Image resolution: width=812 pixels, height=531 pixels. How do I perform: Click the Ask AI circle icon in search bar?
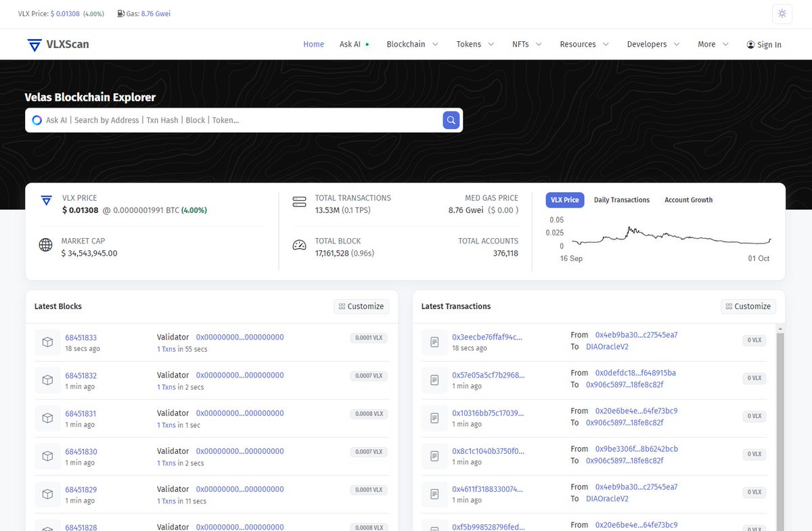click(x=37, y=120)
